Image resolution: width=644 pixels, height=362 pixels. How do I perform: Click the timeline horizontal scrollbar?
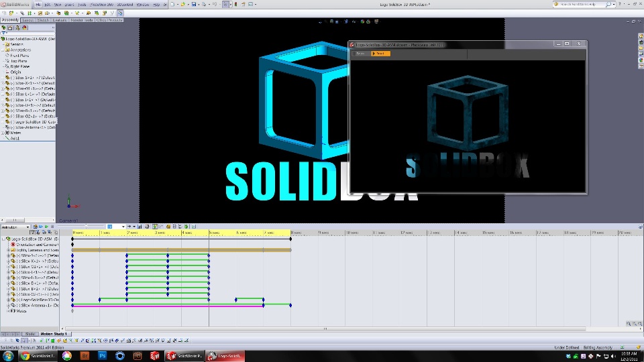point(325,328)
